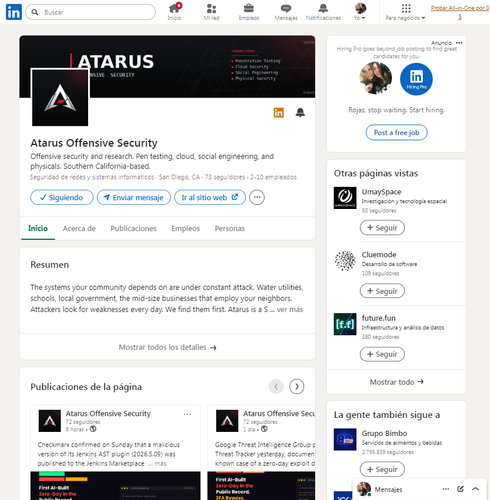Follow UmaySpace with Seguir button
The image size is (490, 500).
pos(382,228)
